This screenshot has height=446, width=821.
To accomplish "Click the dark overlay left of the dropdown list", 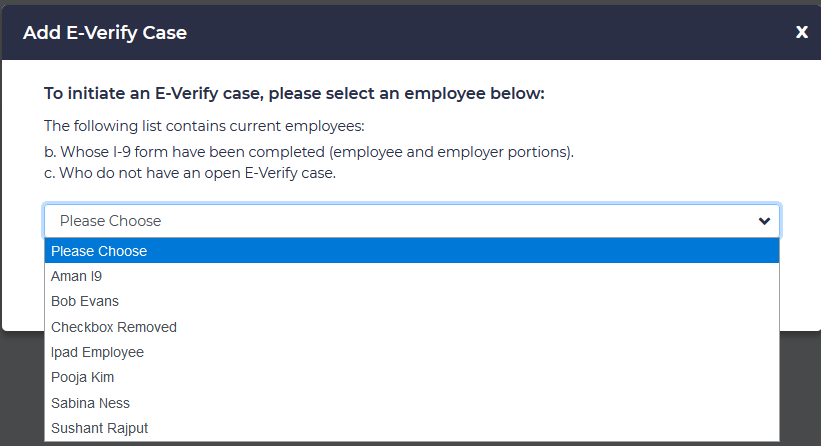I will click(x=20, y=390).
